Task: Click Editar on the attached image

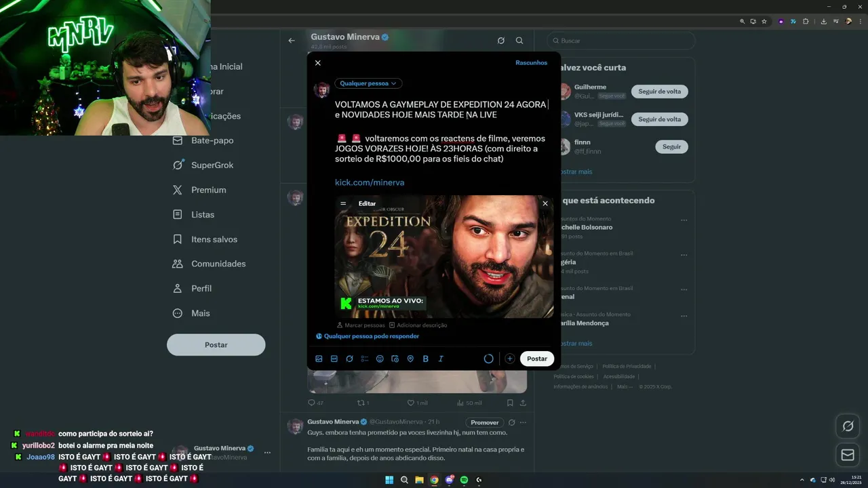Action: tap(367, 203)
